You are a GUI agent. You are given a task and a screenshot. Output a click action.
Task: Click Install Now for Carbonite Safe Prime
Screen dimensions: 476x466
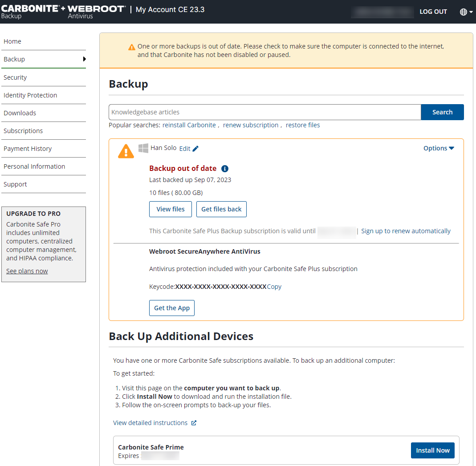point(432,450)
